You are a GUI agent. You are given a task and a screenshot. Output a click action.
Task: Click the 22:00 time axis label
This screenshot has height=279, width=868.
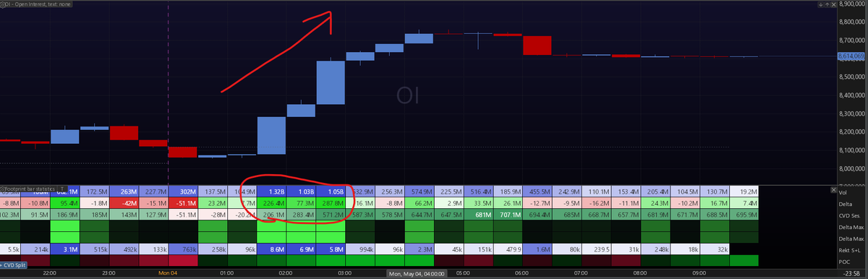pos(50,274)
